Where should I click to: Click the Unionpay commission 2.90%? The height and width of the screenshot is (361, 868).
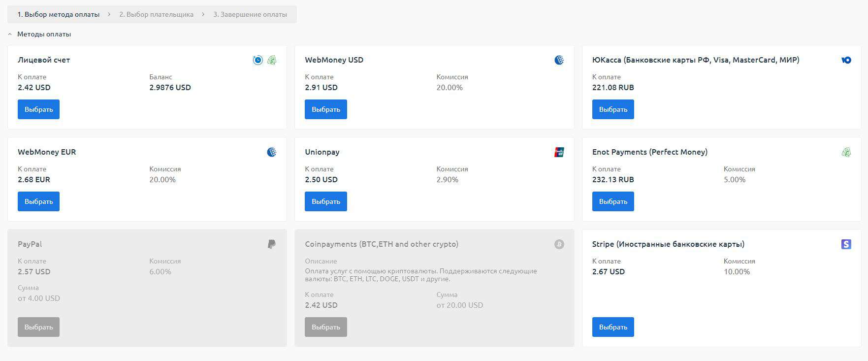[447, 180]
